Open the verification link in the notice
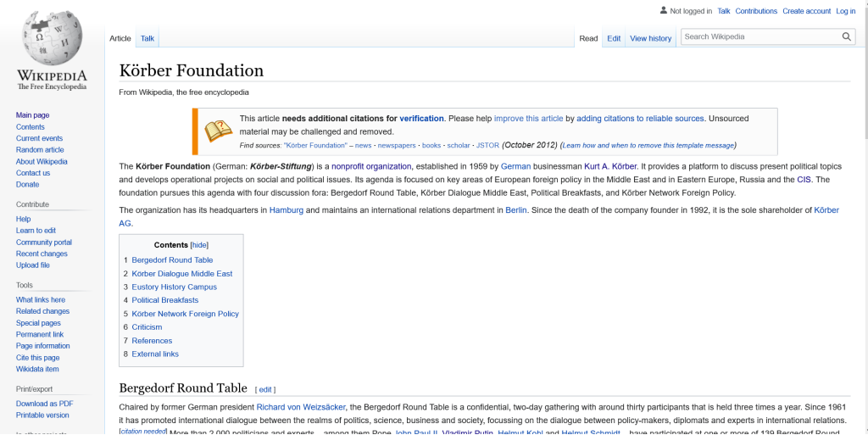Image resolution: width=868 pixels, height=435 pixels. 422,119
